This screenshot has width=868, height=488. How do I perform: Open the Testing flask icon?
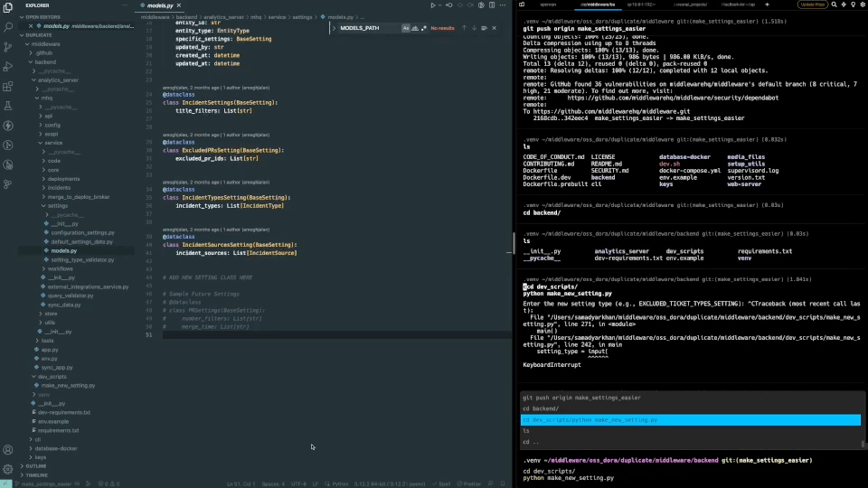(x=8, y=106)
